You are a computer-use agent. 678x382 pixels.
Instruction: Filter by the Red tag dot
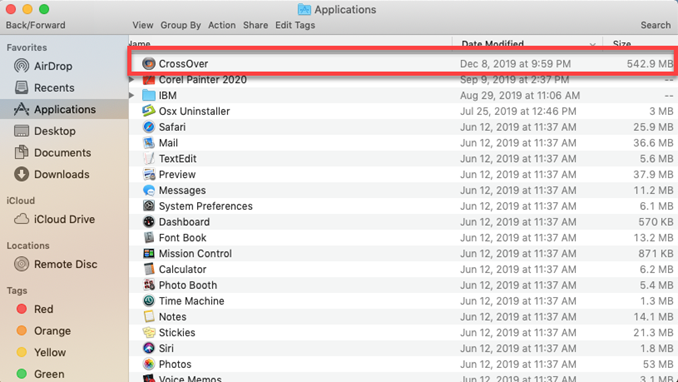[22, 309]
